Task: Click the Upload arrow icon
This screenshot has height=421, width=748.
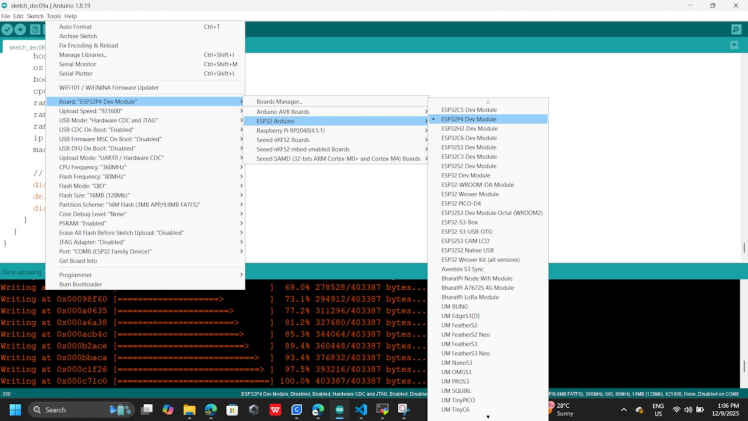Action: coord(21,30)
